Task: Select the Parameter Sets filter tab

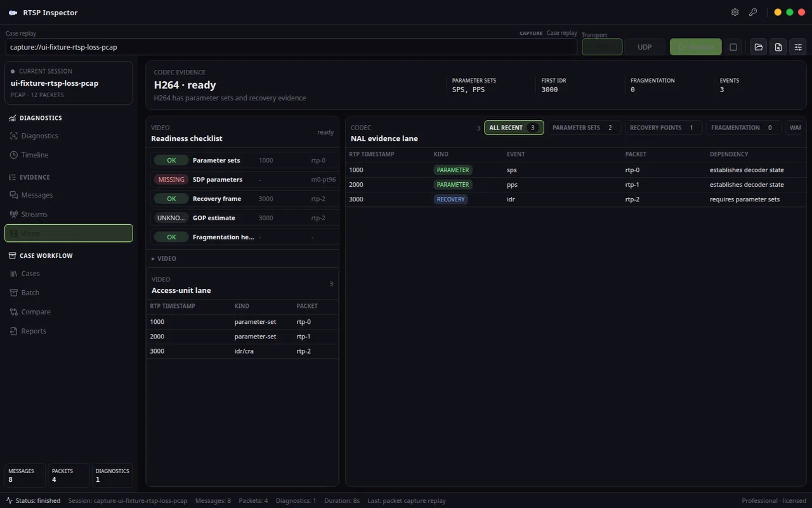Action: [584, 128]
